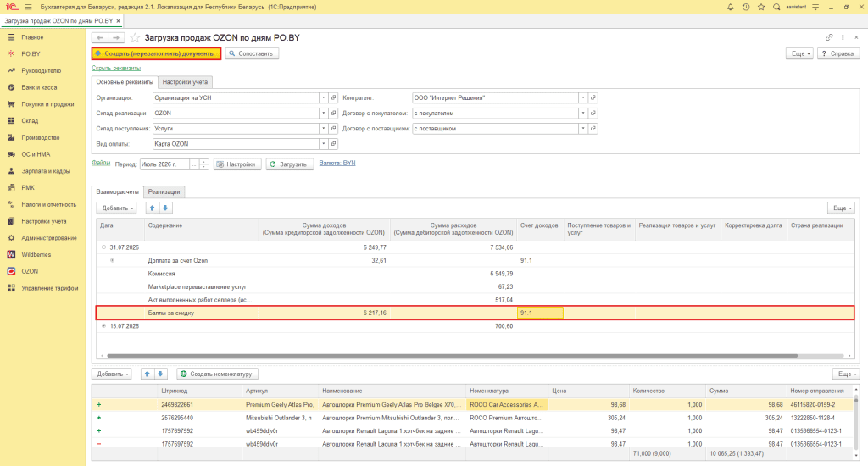
Task: Open notifications bell icon
Action: coord(730,7)
